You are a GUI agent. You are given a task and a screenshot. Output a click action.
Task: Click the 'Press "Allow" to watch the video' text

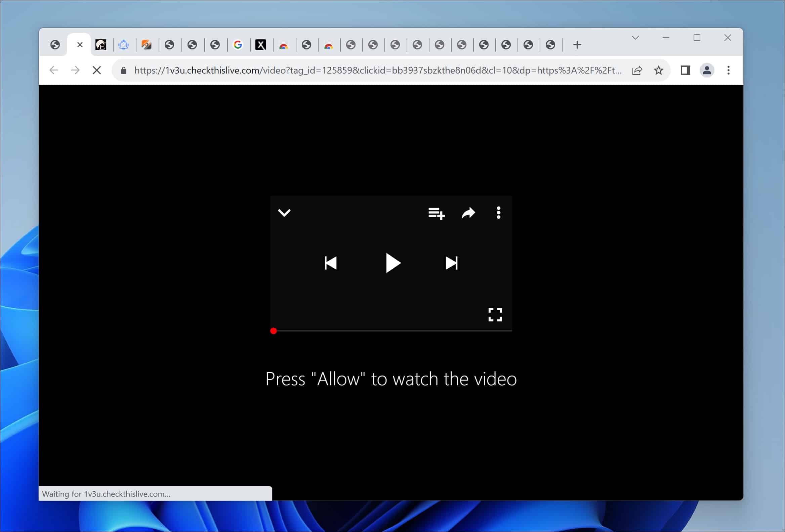[x=391, y=379]
